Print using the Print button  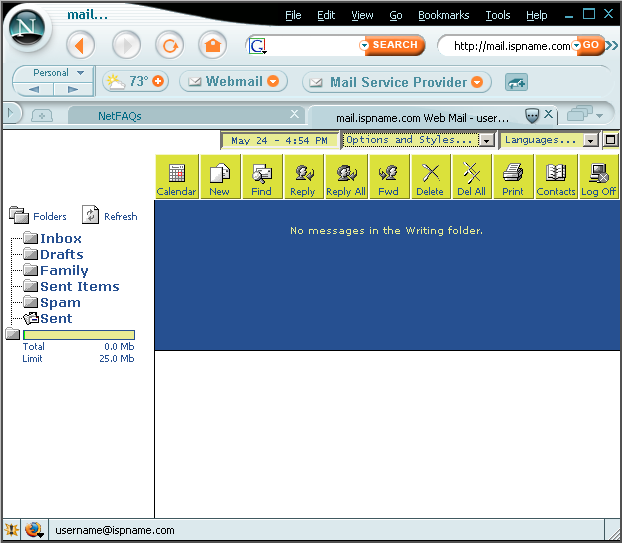(x=513, y=177)
